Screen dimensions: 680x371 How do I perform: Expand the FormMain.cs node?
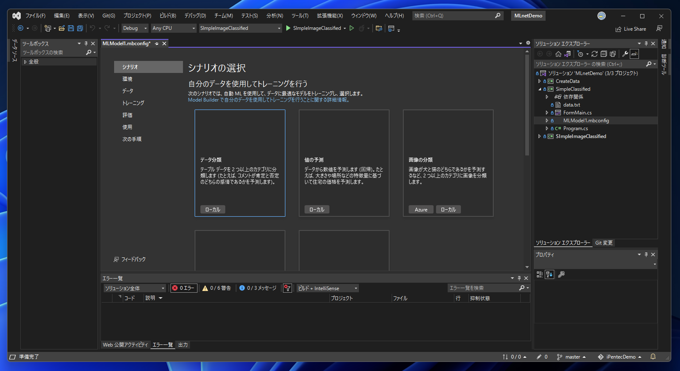click(x=547, y=113)
